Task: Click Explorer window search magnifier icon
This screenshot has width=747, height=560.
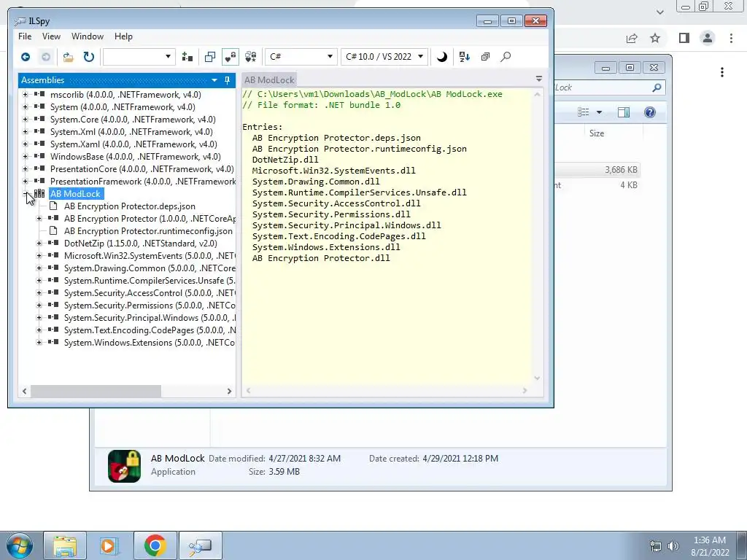Action: [x=657, y=87]
